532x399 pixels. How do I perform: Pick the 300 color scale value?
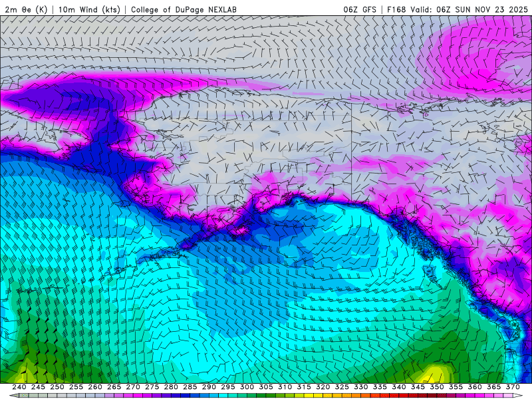(x=247, y=387)
